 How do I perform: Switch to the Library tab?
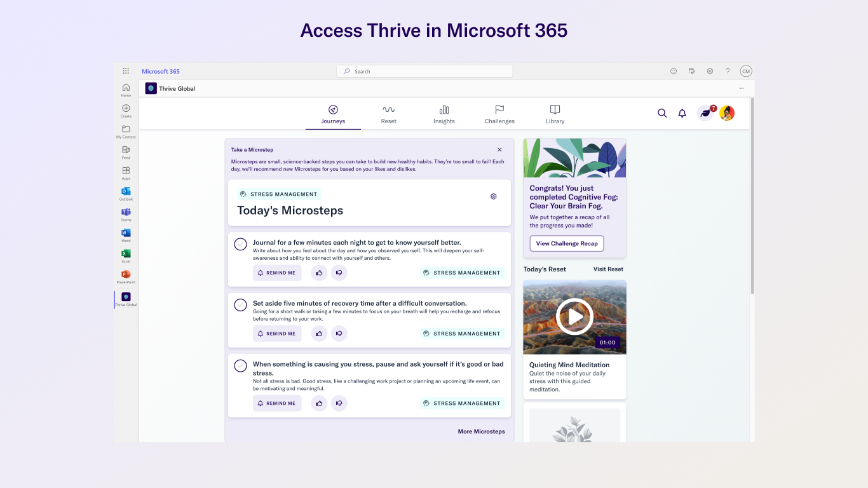(555, 114)
